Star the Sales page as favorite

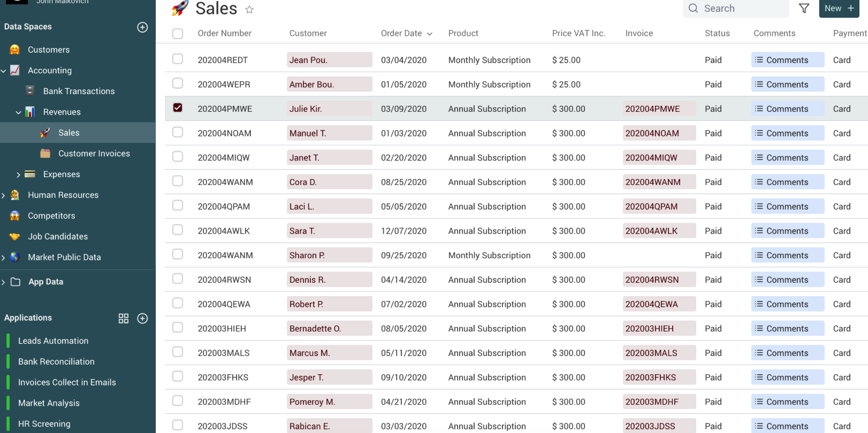point(249,10)
